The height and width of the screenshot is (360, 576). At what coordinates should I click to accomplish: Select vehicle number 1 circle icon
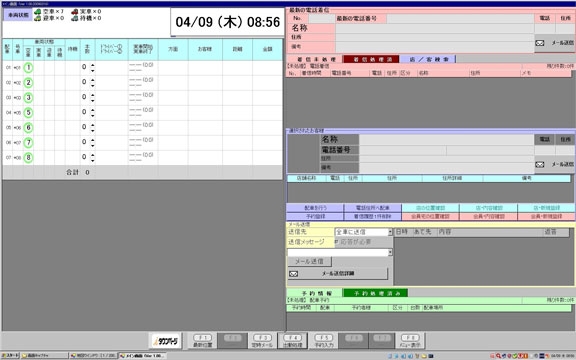28,68
